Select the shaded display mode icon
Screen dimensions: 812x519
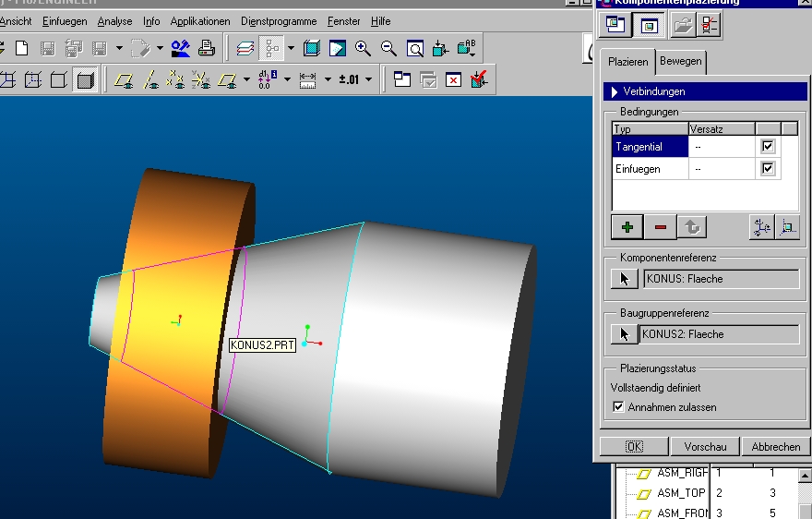pyautogui.click(x=85, y=80)
